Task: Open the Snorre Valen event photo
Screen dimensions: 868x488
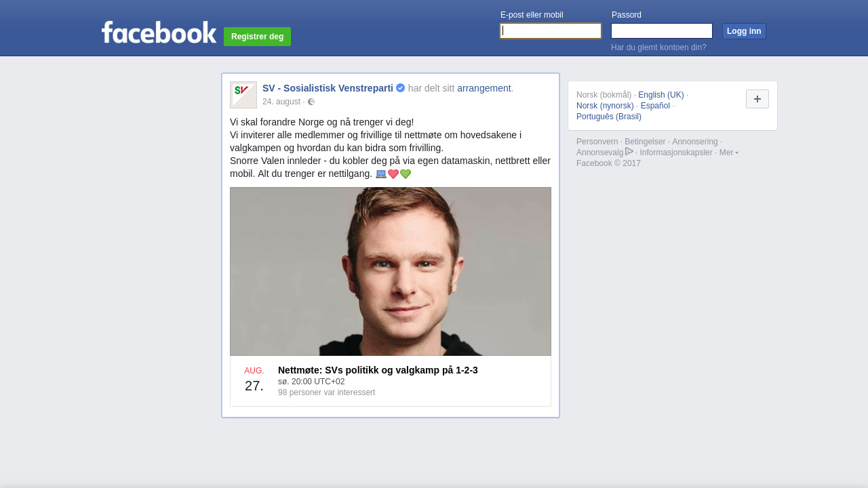Action: 391,271
